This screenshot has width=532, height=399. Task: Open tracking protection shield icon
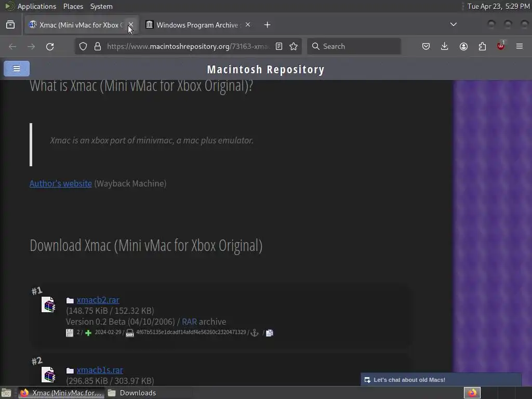coord(83,46)
